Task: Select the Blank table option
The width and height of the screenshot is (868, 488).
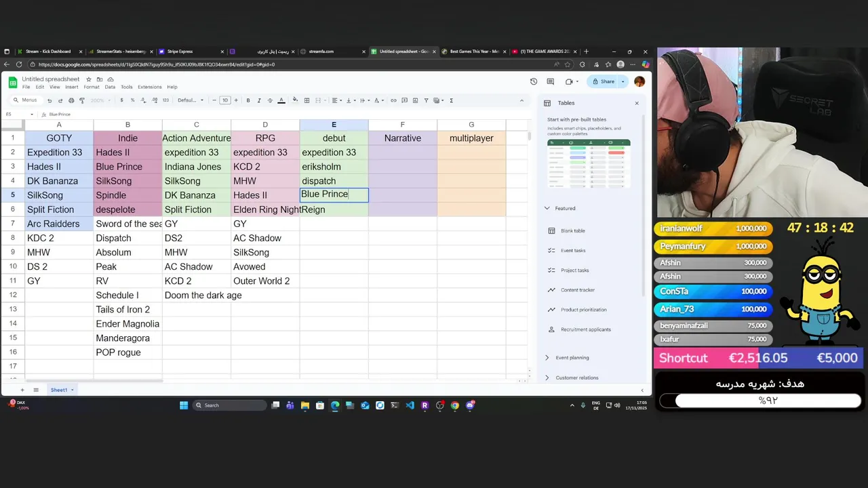Action: 572,230
